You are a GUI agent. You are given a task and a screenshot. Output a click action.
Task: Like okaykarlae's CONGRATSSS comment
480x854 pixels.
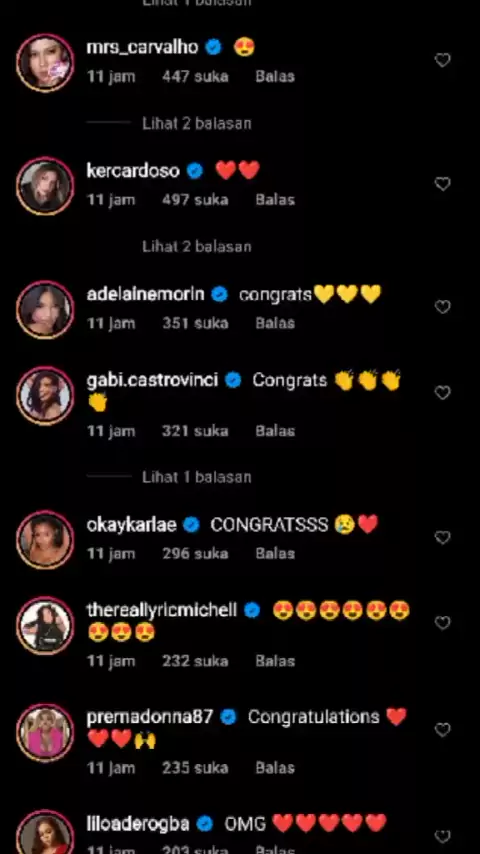click(442, 538)
